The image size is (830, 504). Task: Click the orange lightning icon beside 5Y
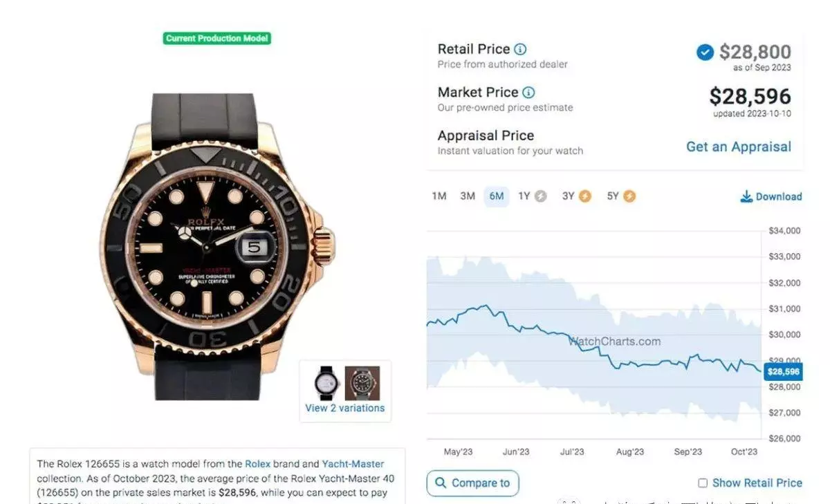point(629,196)
